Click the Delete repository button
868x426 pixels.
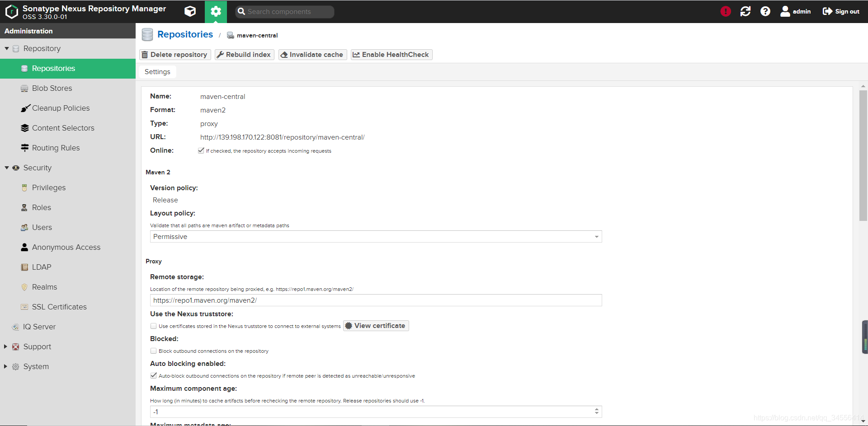tap(175, 55)
